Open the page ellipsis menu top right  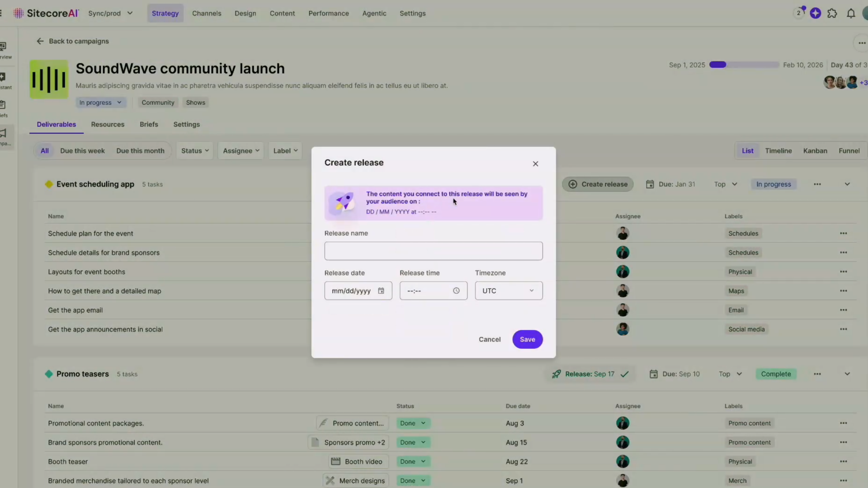[862, 43]
